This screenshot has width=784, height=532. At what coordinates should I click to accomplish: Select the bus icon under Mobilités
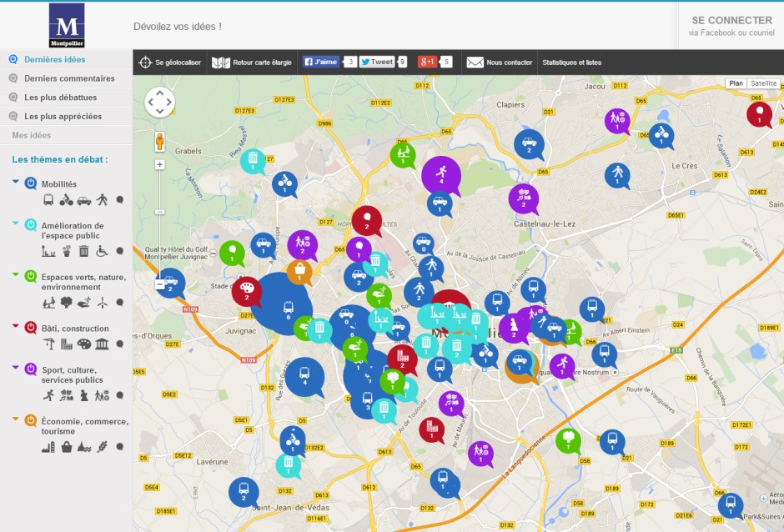tap(48, 200)
